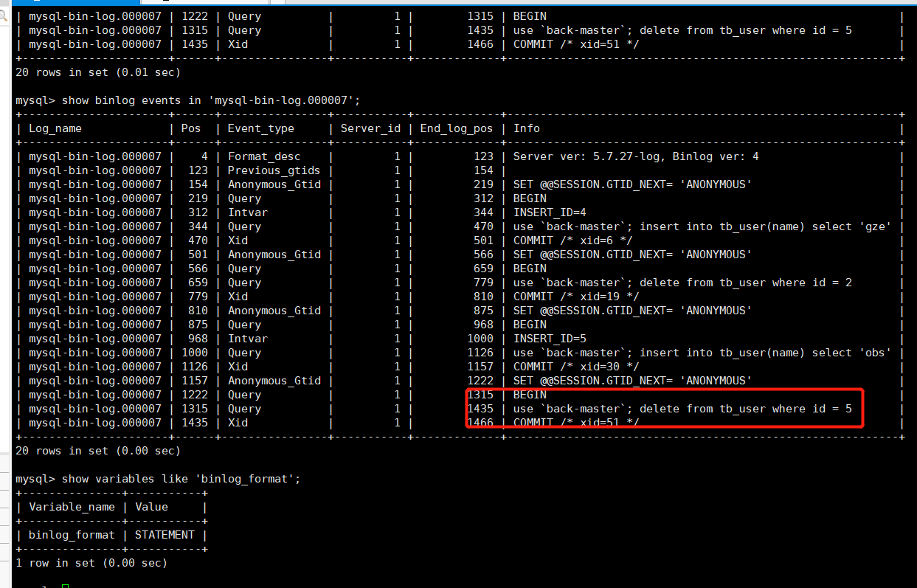Click the Log_name column header
The height and width of the screenshot is (588, 917).
click(x=55, y=128)
